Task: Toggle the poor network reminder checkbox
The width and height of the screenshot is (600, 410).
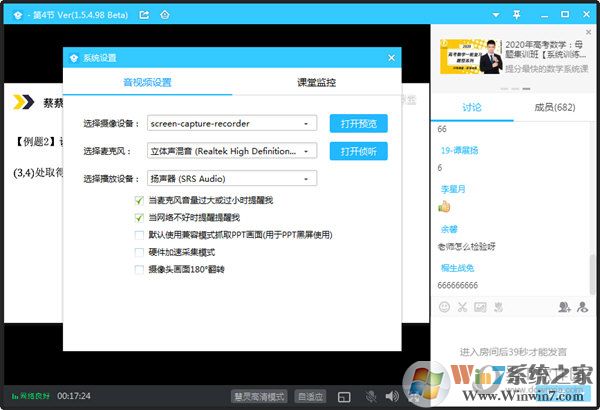Action: pos(139,218)
